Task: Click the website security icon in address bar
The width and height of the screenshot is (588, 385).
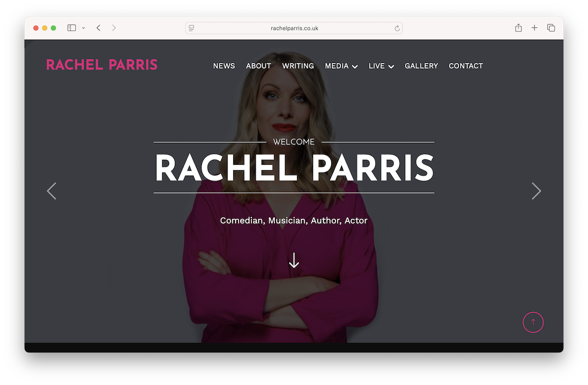Action: pos(191,28)
